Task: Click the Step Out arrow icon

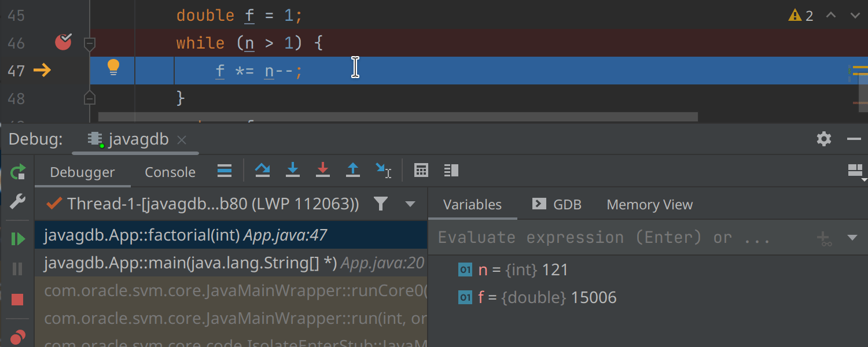Action: coord(353,170)
